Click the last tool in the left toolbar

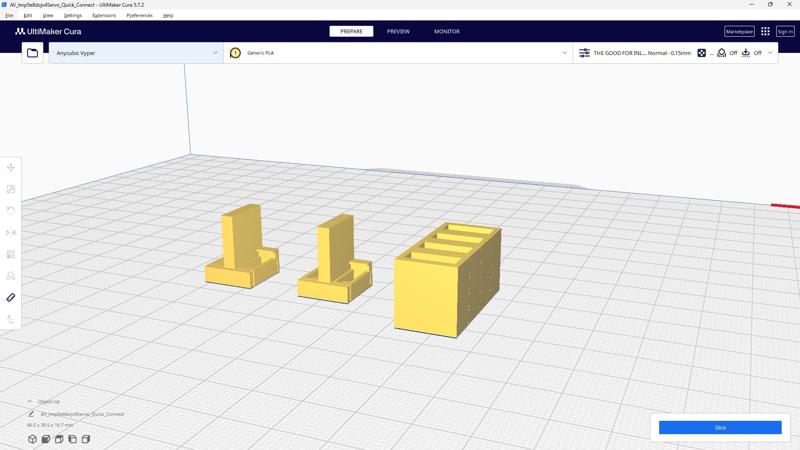11,319
